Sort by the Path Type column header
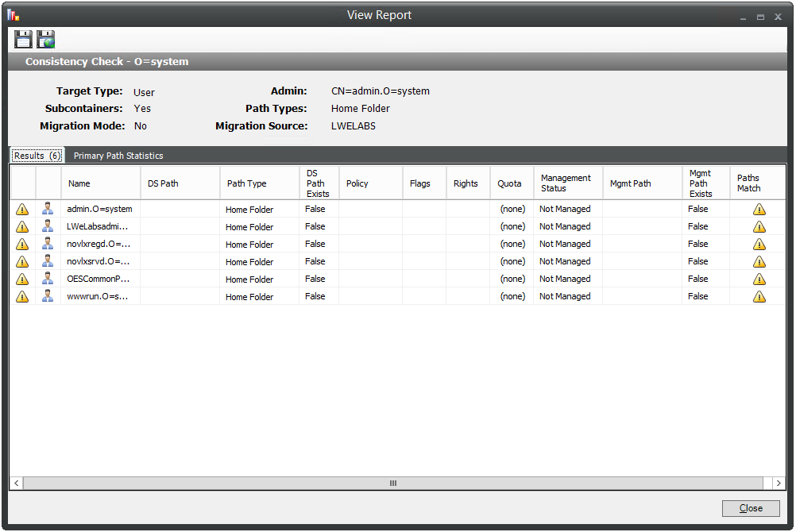 click(260, 183)
